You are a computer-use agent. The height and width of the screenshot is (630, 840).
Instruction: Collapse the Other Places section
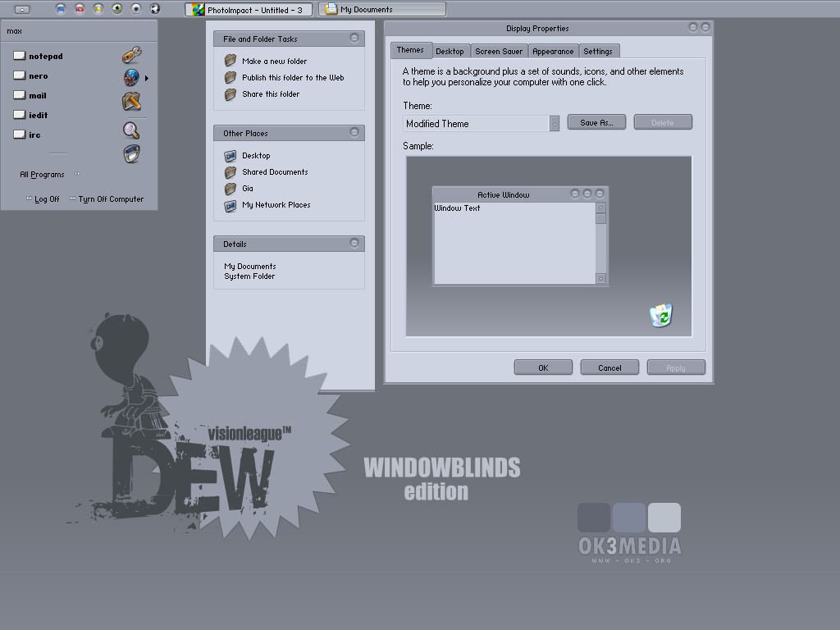coord(354,132)
